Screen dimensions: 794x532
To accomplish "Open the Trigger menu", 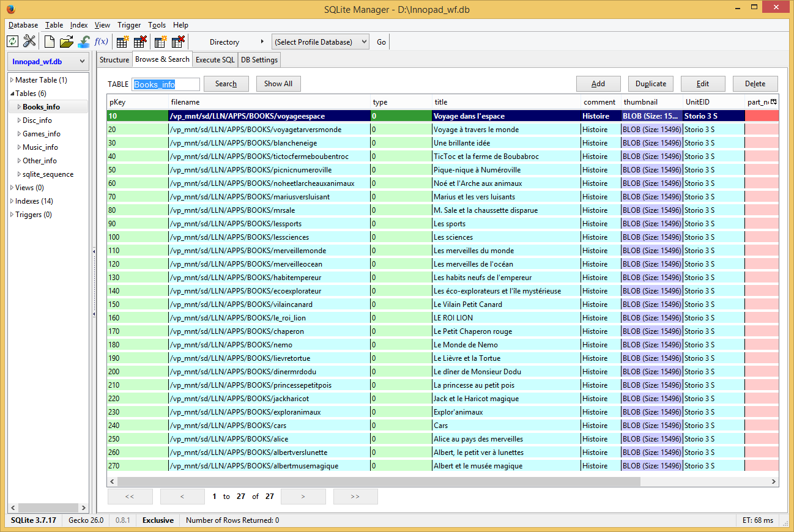I will 129,25.
